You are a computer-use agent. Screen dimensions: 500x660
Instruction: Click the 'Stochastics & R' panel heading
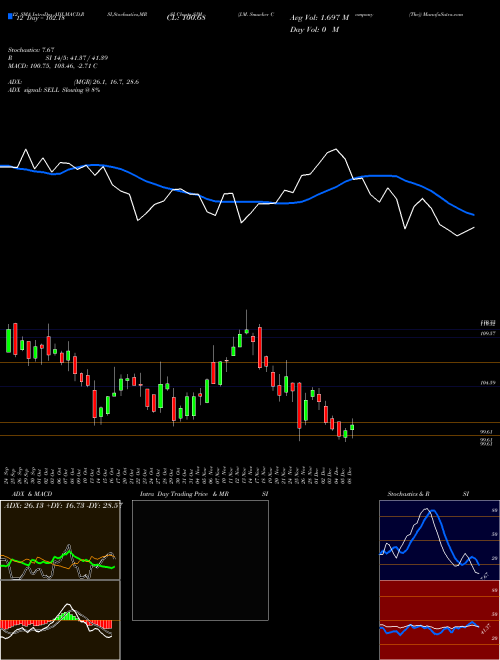[x=409, y=494]
